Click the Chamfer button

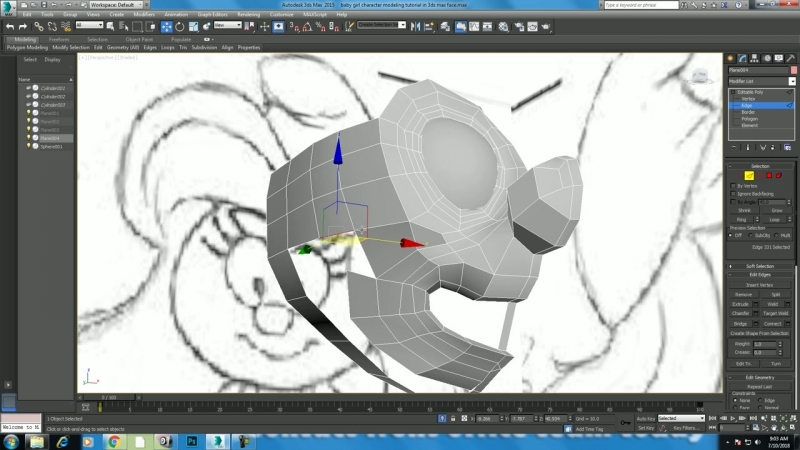tap(740, 313)
